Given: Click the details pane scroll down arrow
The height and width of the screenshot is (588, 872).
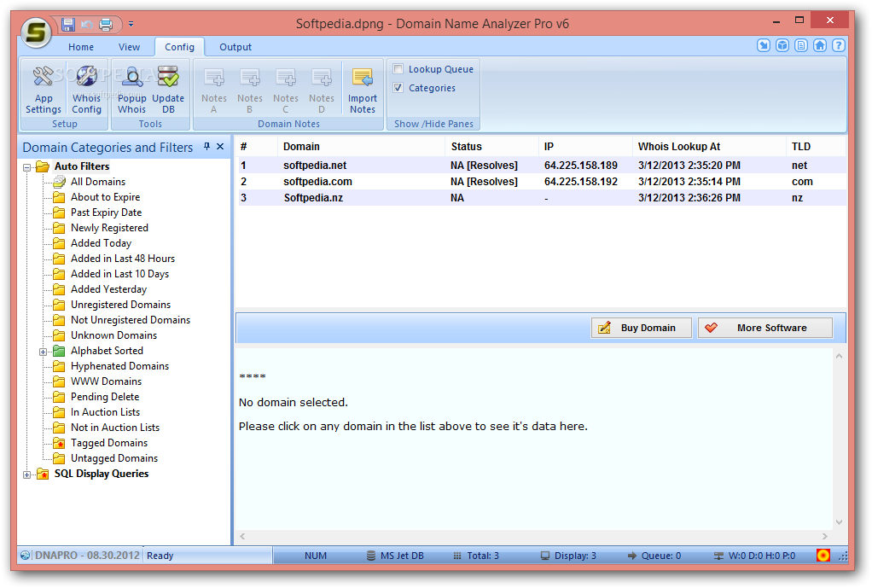Looking at the screenshot, I should [840, 522].
